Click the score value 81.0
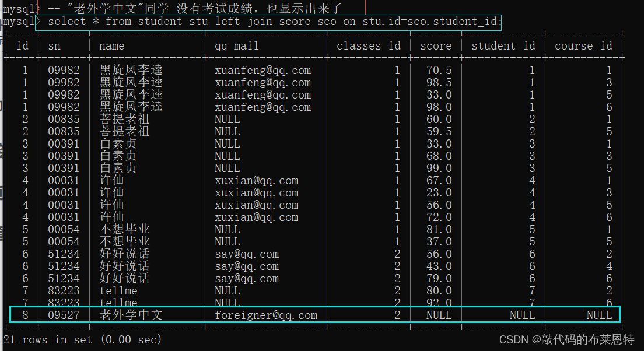 tap(439, 230)
